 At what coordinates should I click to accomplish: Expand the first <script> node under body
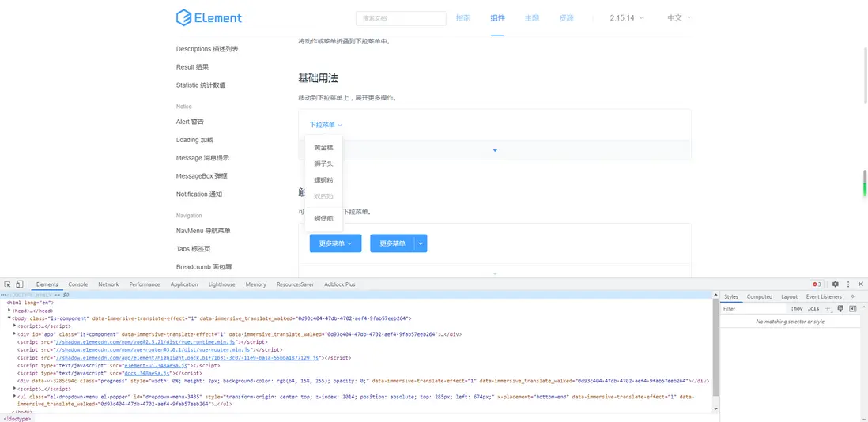(x=14, y=326)
